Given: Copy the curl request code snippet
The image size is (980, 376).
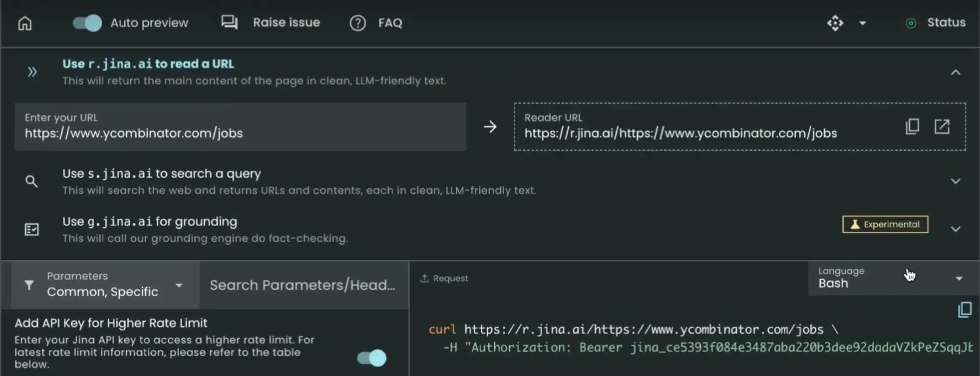Looking at the screenshot, I should pos(965,310).
